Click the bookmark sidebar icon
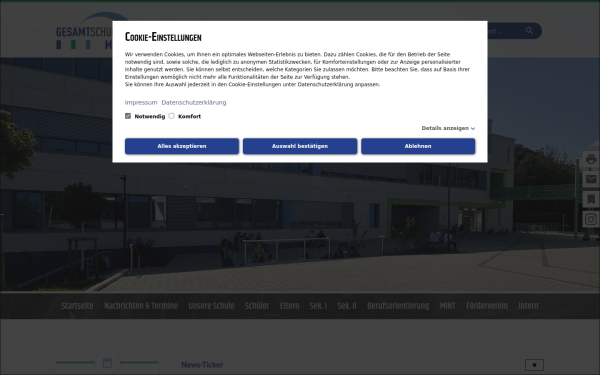 (x=591, y=199)
